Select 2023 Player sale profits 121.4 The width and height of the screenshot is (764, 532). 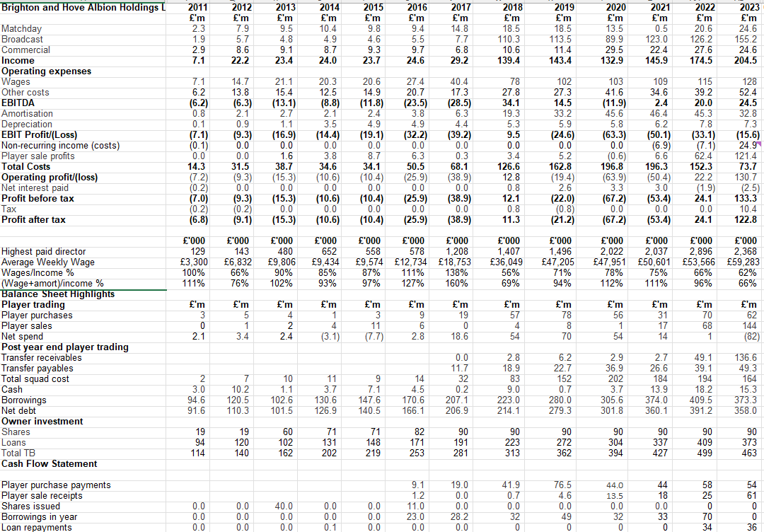click(x=746, y=156)
